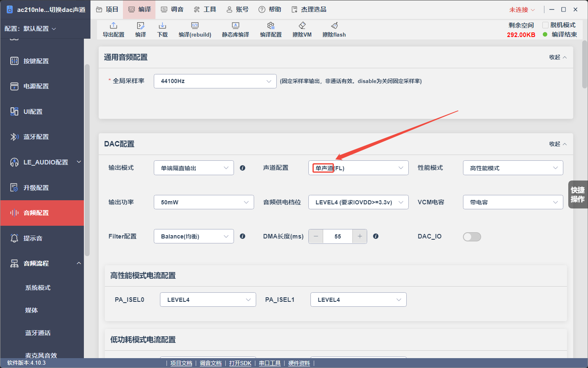Screen dimensions: 588x368
Task: Click the info icon next to Filter配置
Action: [243, 236]
